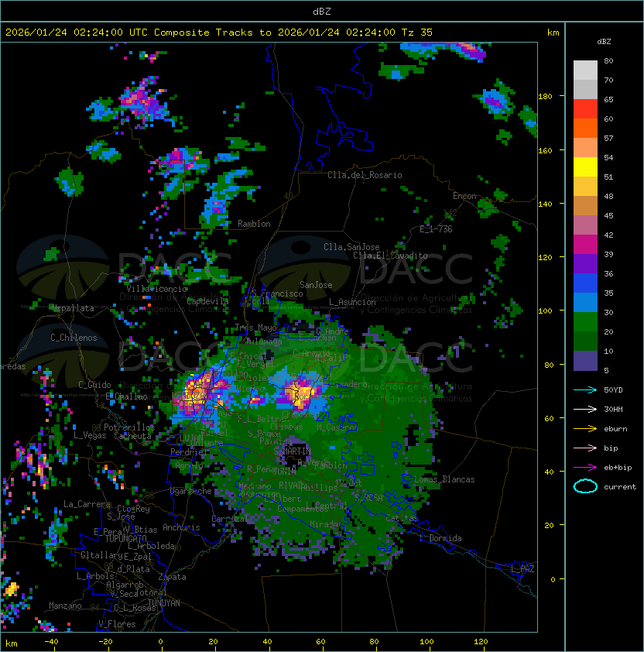Select the light blue 35-30 dBZ swatch
Viewport: 644px width, 652px height.
pos(585,303)
